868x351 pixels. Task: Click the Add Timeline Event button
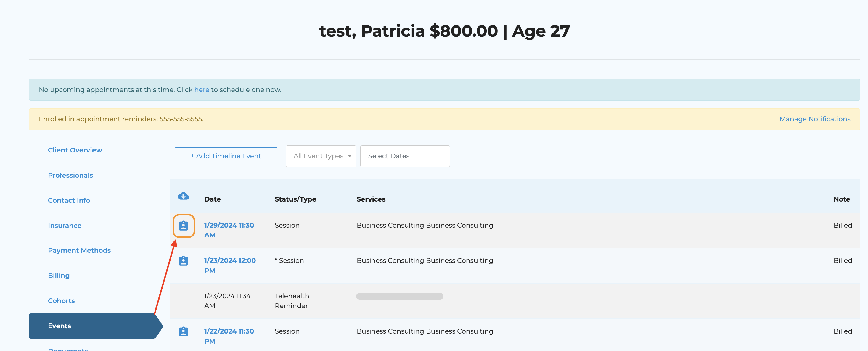(226, 156)
